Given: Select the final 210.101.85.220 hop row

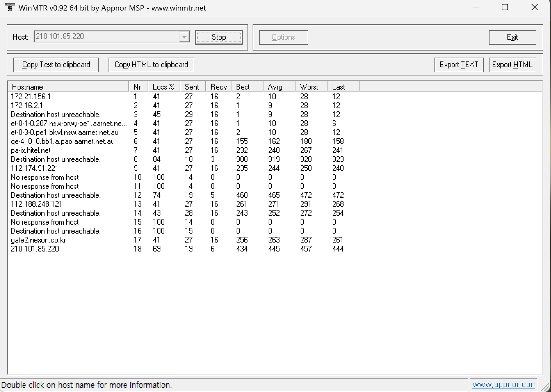Looking at the screenshot, I should coord(184,249).
